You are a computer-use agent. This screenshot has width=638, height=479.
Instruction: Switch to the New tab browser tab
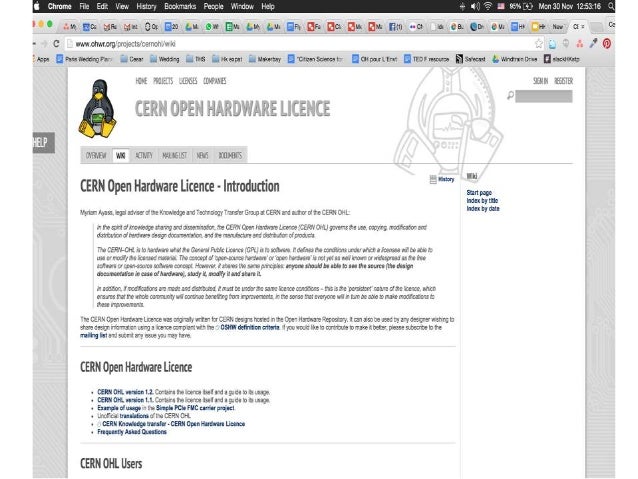click(x=558, y=27)
